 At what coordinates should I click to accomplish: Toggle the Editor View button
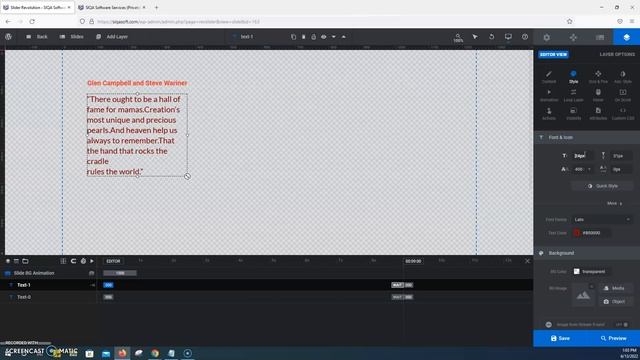[x=553, y=54]
